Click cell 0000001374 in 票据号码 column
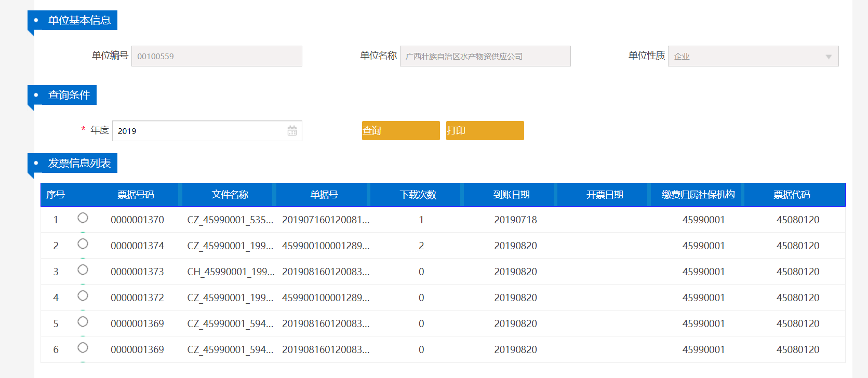 click(137, 246)
